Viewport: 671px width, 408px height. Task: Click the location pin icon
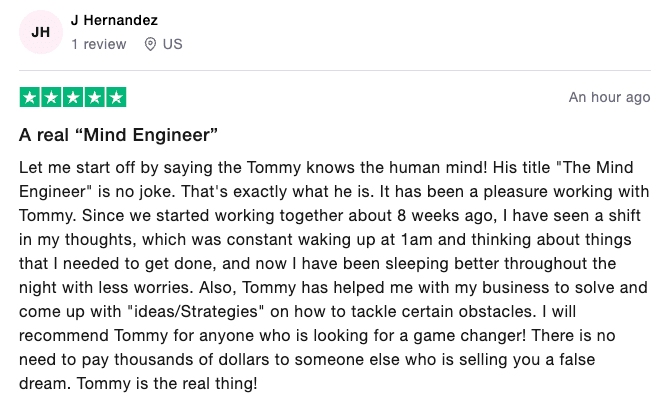151,44
